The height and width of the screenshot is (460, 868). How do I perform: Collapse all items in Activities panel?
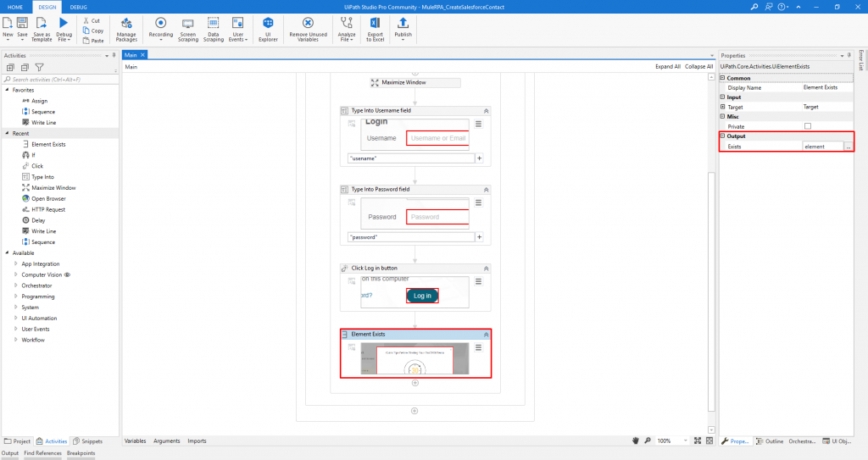coord(25,68)
